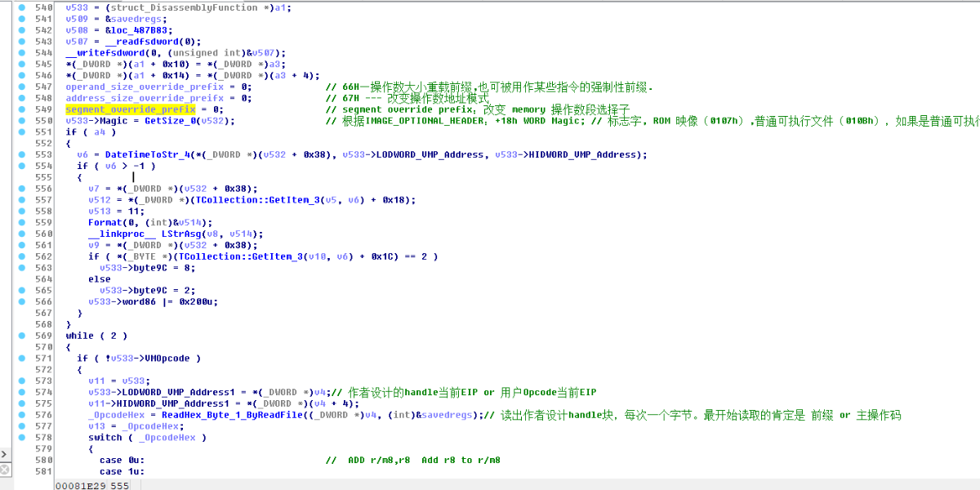Toggle breakpoint dot on line 551
The width and height of the screenshot is (980, 490).
coord(21,132)
